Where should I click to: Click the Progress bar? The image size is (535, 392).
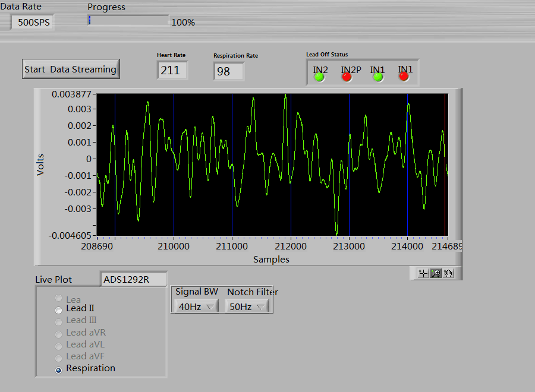point(128,20)
